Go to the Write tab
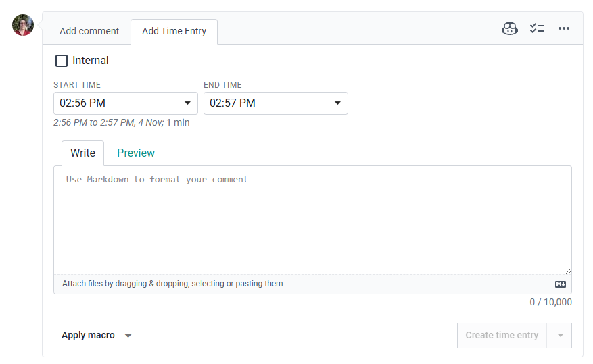The image size is (593, 364). tap(82, 153)
